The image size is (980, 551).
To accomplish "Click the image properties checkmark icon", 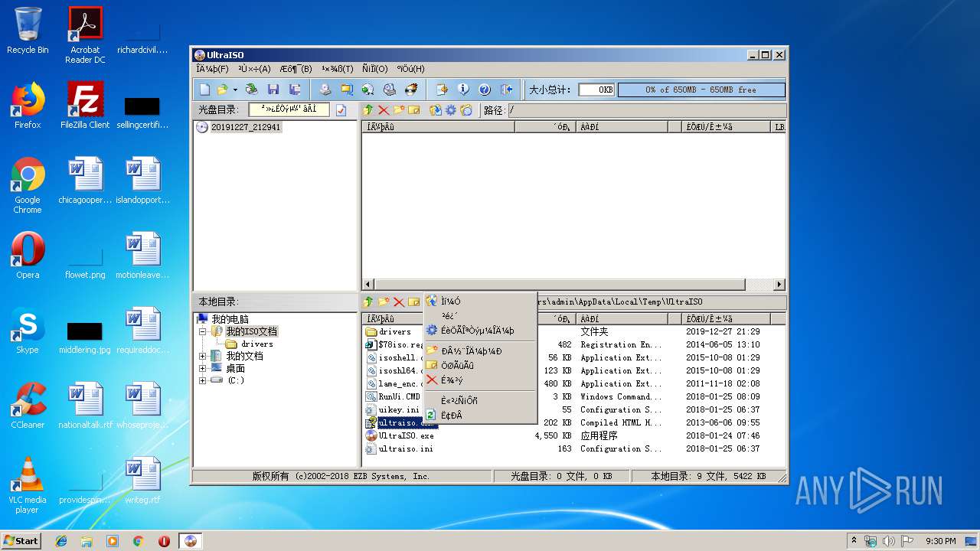I will click(x=341, y=110).
